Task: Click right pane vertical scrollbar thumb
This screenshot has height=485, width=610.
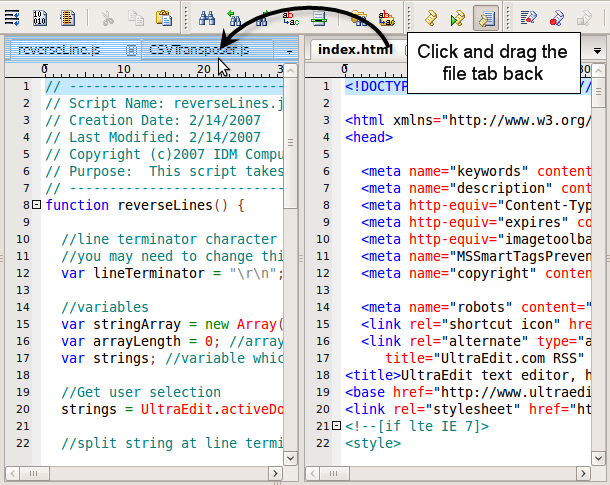Action: (598, 92)
